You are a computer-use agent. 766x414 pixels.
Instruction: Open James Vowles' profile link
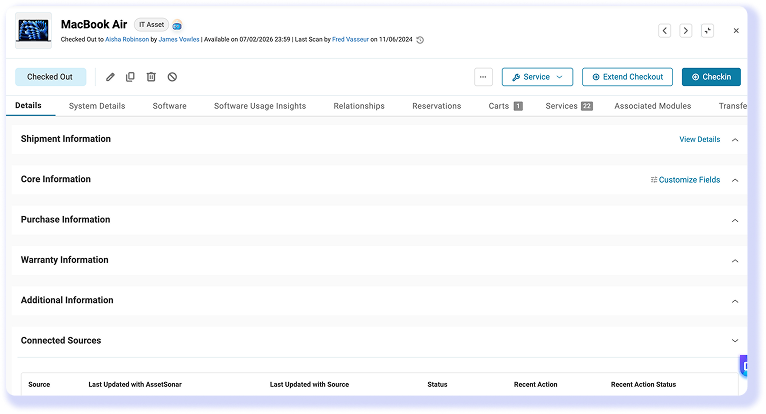(x=179, y=40)
